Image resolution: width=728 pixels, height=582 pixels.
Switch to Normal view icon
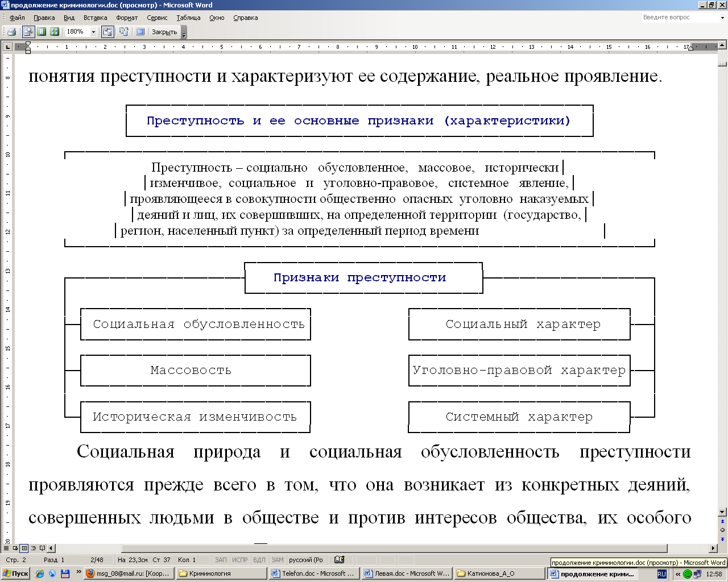(6, 548)
